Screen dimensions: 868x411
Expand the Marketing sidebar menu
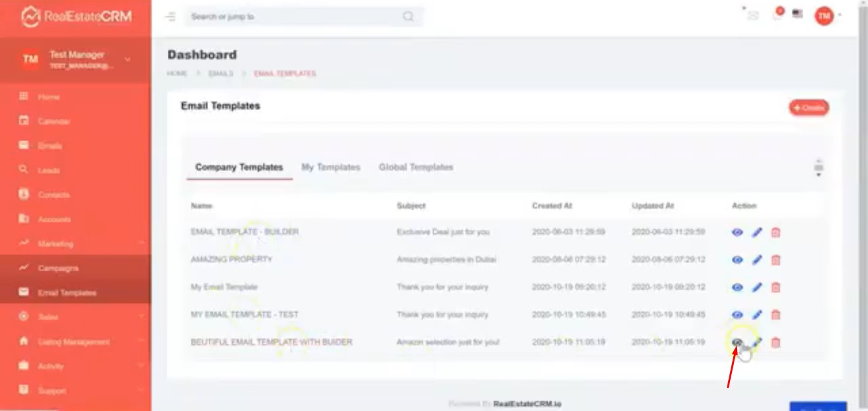point(75,243)
